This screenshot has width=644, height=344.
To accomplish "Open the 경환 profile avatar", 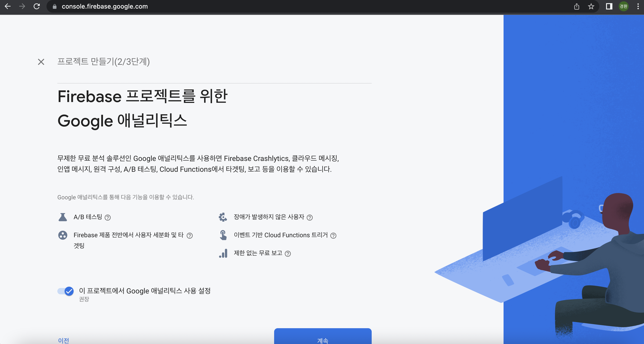I will coord(623,6).
